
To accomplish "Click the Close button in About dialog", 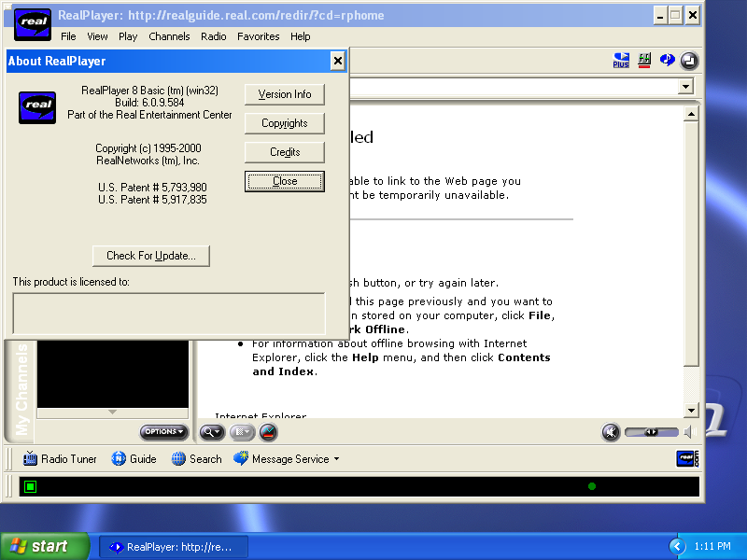I will tap(285, 181).
